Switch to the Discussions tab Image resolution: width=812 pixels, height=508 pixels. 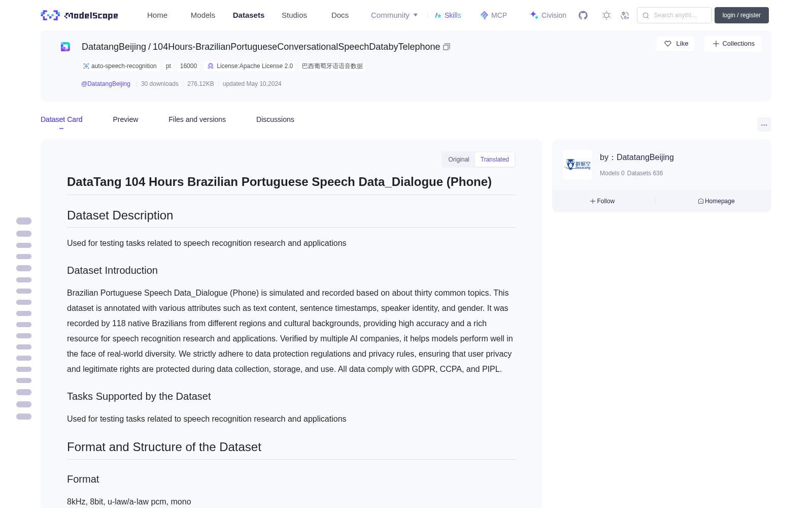(275, 119)
